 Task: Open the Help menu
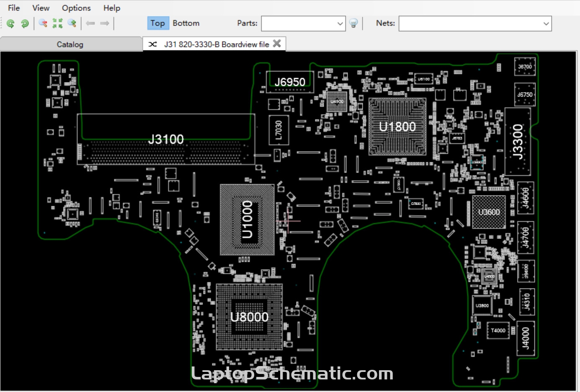[112, 8]
